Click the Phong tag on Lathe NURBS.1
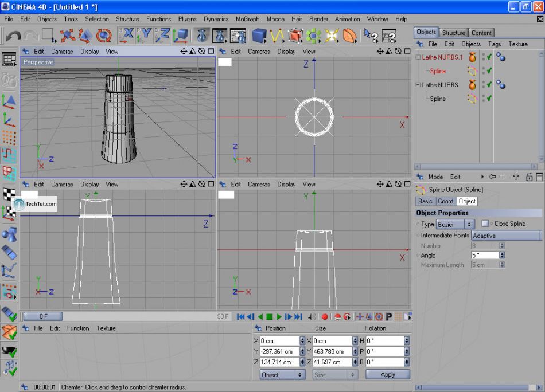 point(500,57)
